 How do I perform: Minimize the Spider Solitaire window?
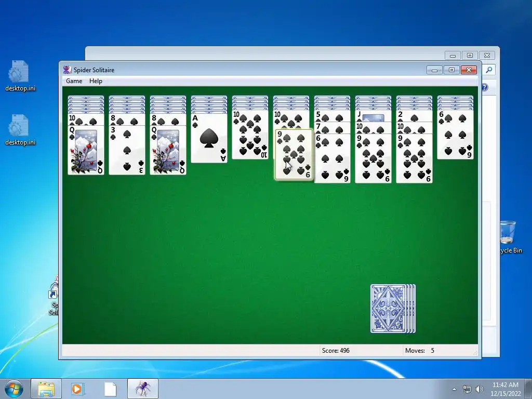coord(434,70)
